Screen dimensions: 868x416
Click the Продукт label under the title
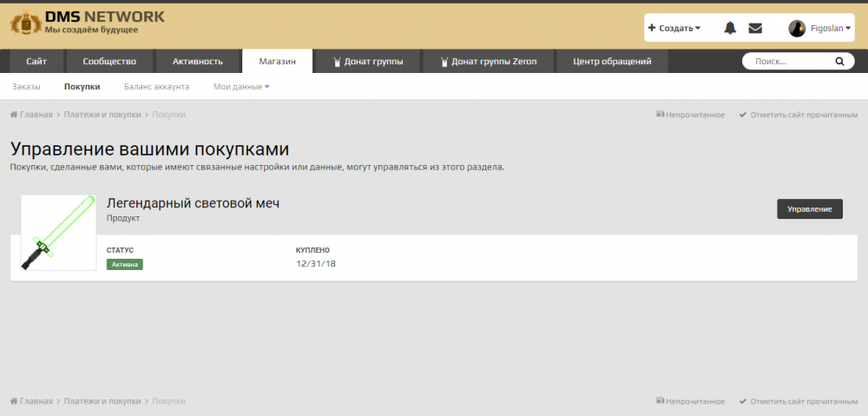click(x=123, y=218)
